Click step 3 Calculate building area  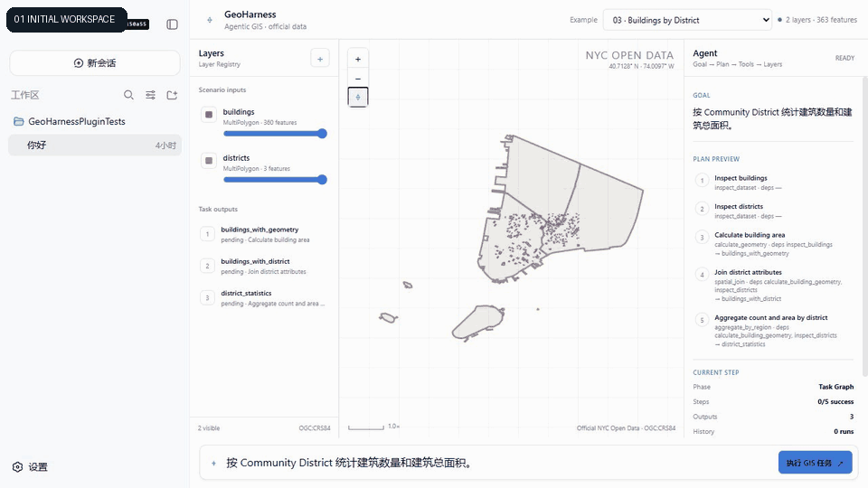click(773, 244)
